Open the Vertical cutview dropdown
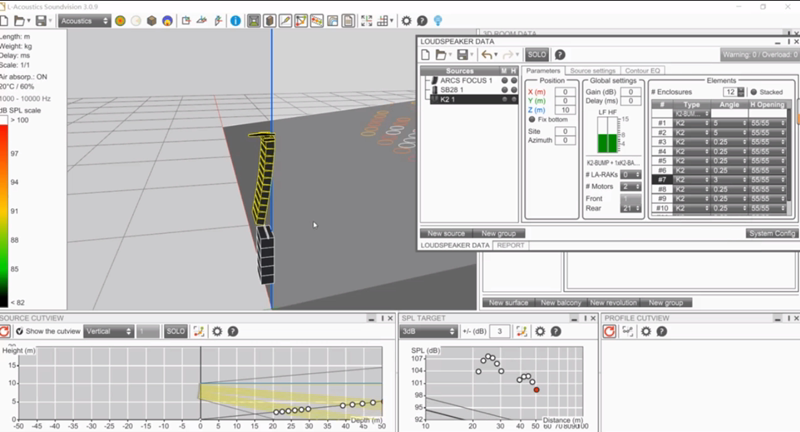 pyautogui.click(x=109, y=331)
